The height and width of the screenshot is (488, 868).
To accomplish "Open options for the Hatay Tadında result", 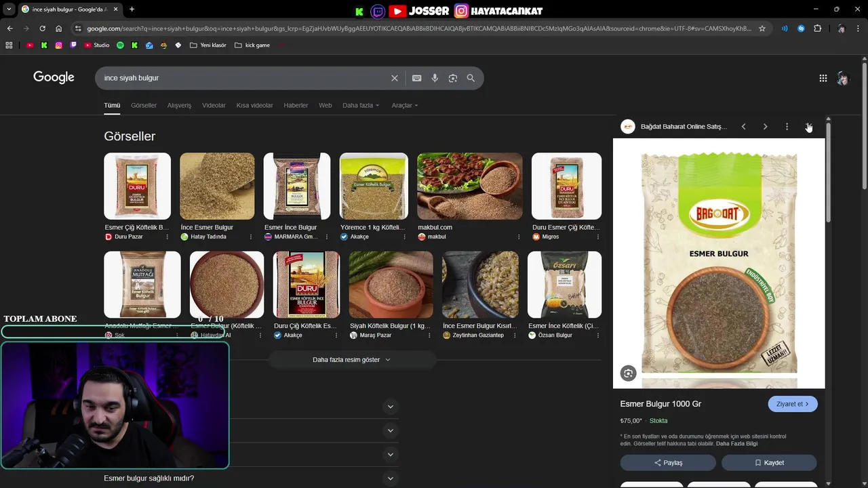I will tap(251, 237).
